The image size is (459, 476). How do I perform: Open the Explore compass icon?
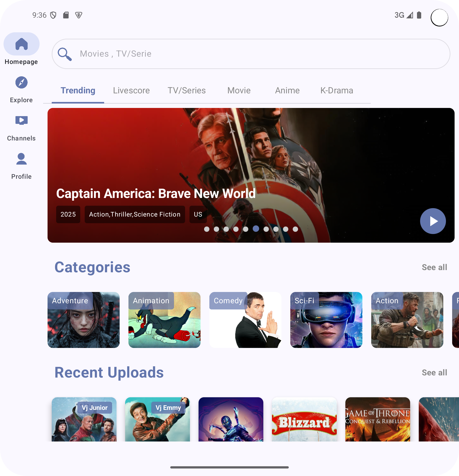[21, 82]
